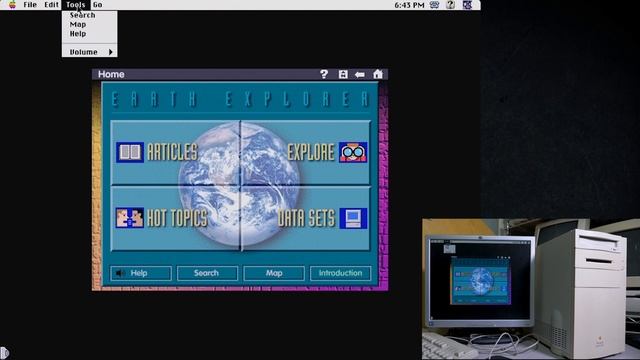Click the Hot Topics faces icon
Image resolution: width=640 pixels, height=360 pixels.
pyautogui.click(x=130, y=218)
